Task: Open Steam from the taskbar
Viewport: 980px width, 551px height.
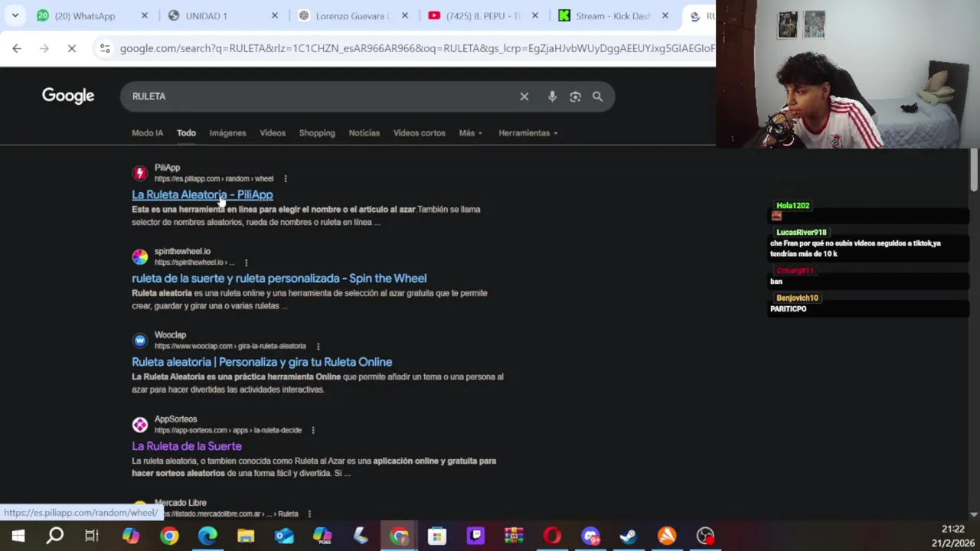Action: pos(629,536)
